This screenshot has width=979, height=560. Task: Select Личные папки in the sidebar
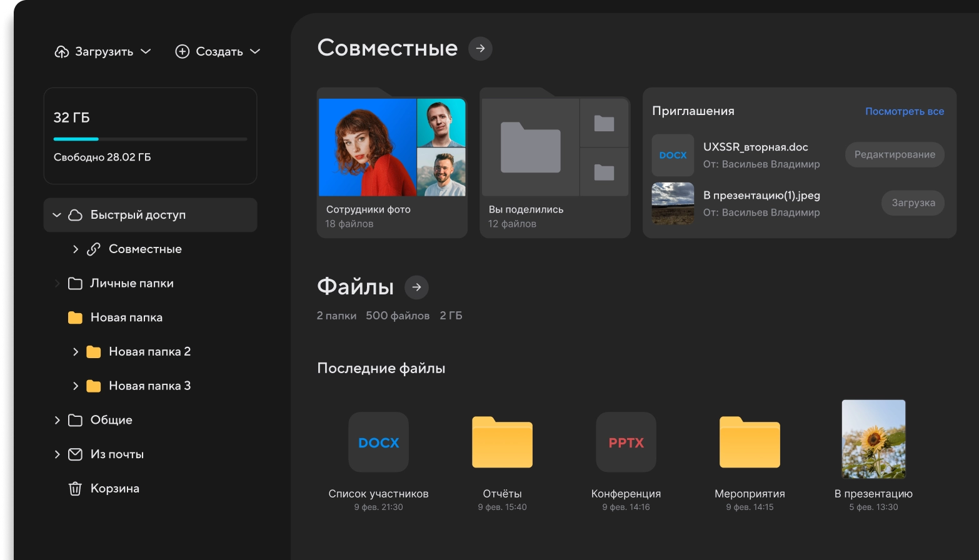click(x=131, y=284)
